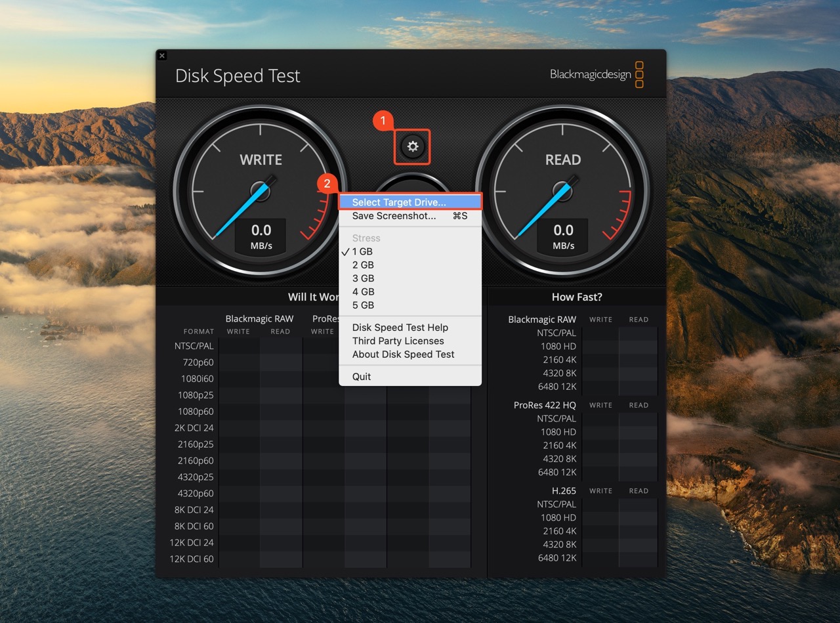Click the H.265 heading in How Fast panel

[564, 490]
